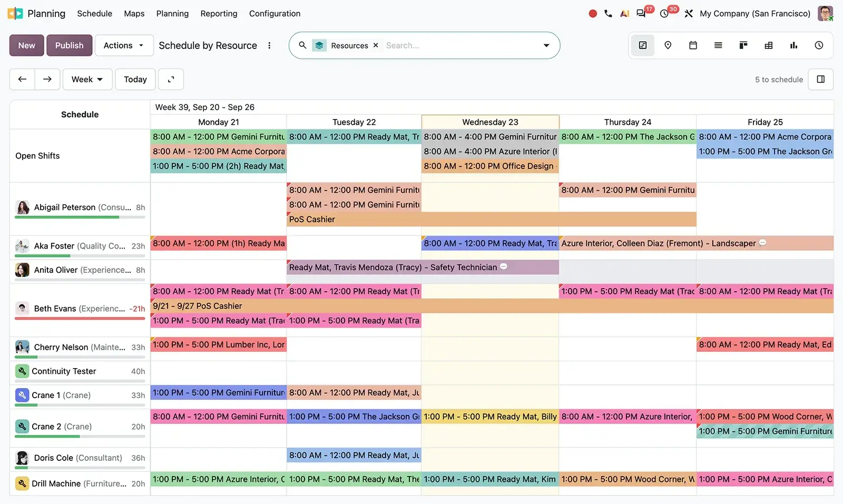Open the user avatar menu
The width and height of the screenshot is (843, 504).
point(825,14)
